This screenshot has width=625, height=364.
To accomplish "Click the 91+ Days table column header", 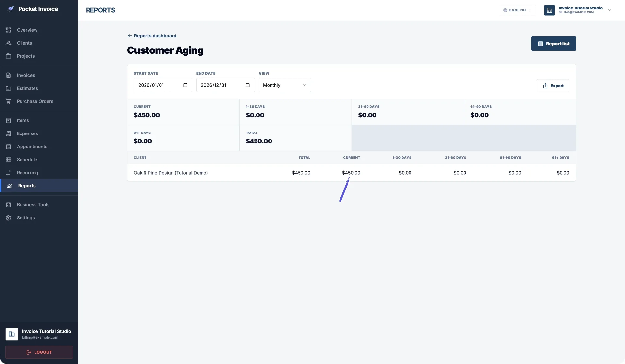I will click(561, 158).
